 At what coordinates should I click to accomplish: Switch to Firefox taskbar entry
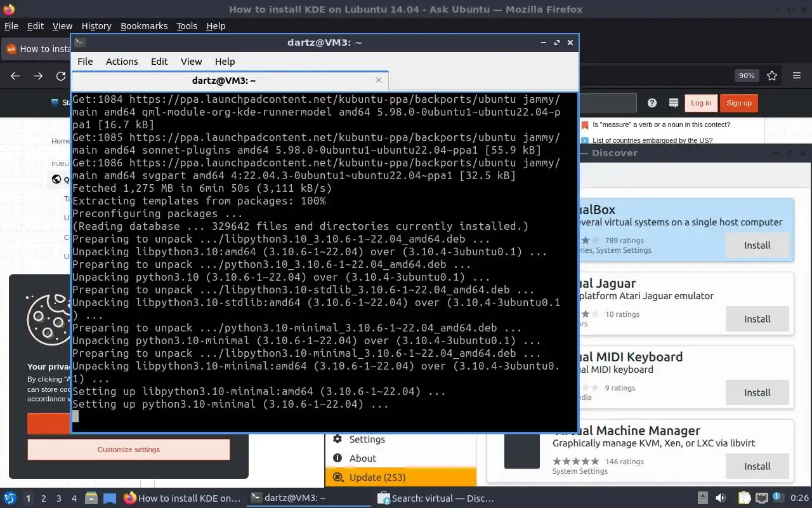183,498
